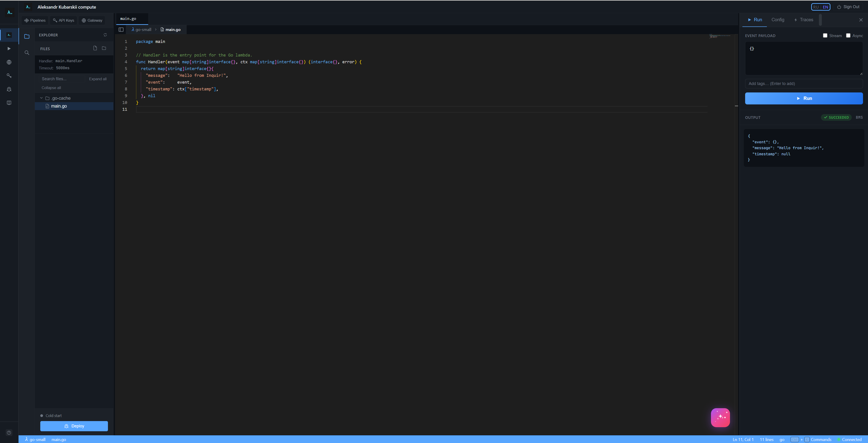The height and width of the screenshot is (443, 868).
Task: Focus the Add tags input field
Action: point(804,83)
